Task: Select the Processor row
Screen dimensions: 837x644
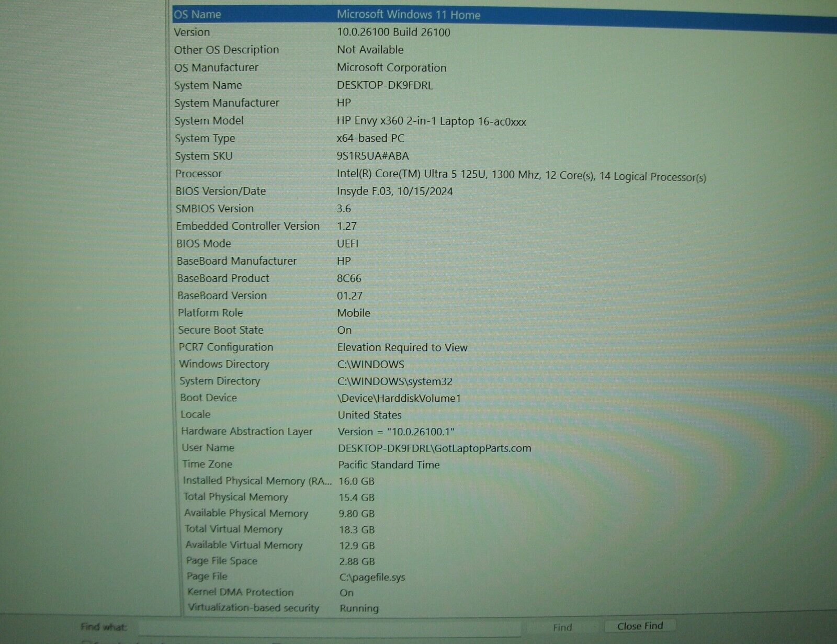Action: point(199,174)
